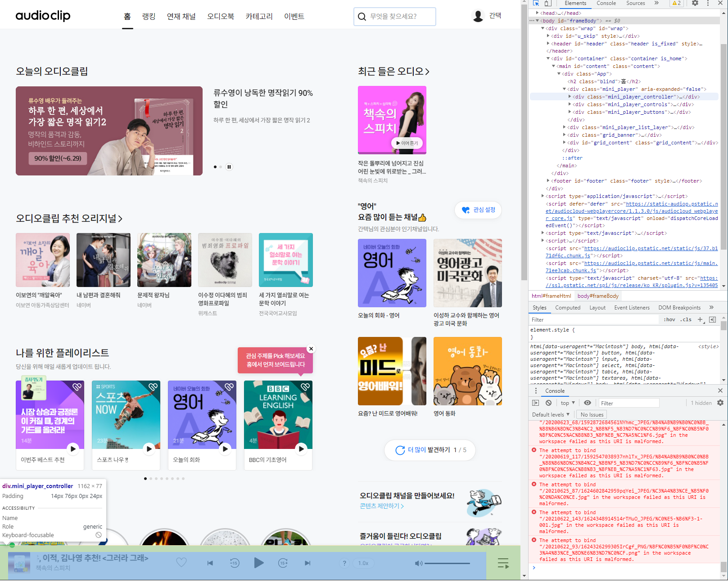
Task: Click the DevTools warnings count badge
Action: [x=677, y=3]
